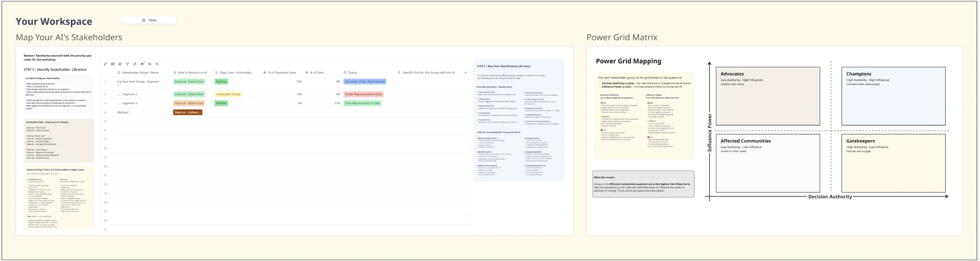The width and height of the screenshot is (980, 261).
Task: Toggle hidden fields eye icon
Action: 142,64
